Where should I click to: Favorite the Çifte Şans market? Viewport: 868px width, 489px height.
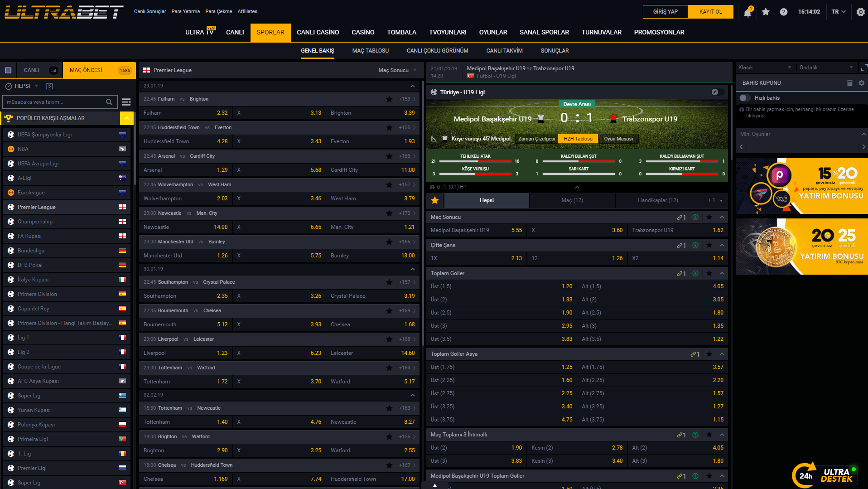[709, 245]
